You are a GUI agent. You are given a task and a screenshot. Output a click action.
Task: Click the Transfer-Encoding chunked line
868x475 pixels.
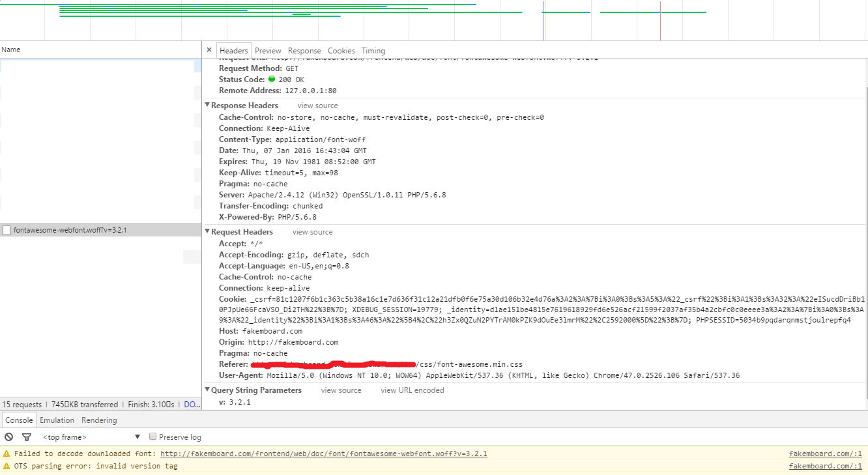pyautogui.click(x=270, y=206)
